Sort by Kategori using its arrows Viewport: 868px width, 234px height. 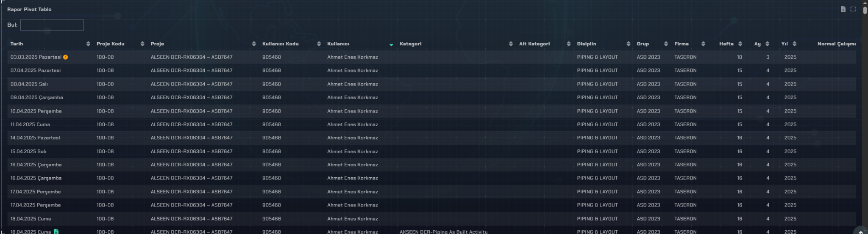[511, 44]
